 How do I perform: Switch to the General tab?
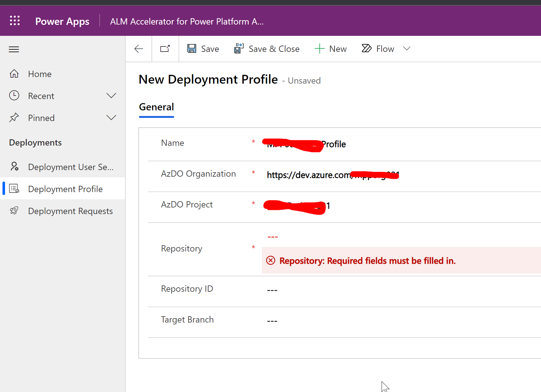click(156, 107)
